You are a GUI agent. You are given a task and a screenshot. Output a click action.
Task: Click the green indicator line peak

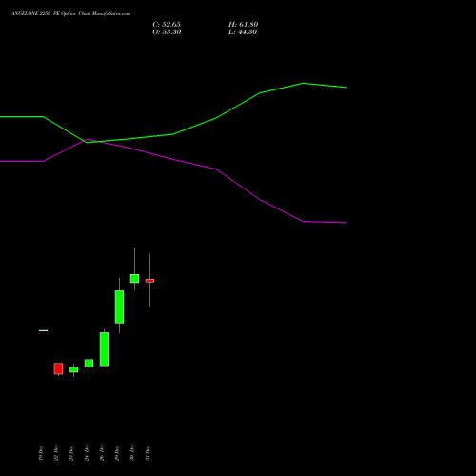(303, 83)
